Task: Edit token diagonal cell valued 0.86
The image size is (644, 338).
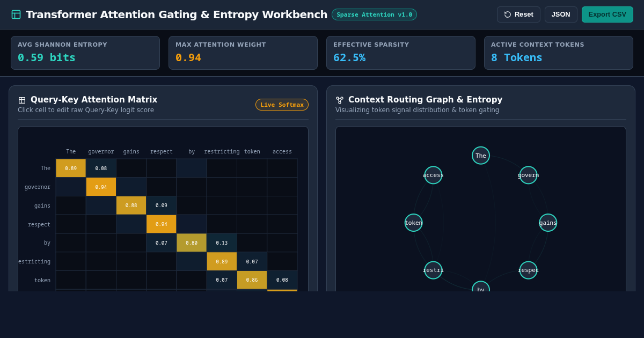Action: (x=252, y=280)
